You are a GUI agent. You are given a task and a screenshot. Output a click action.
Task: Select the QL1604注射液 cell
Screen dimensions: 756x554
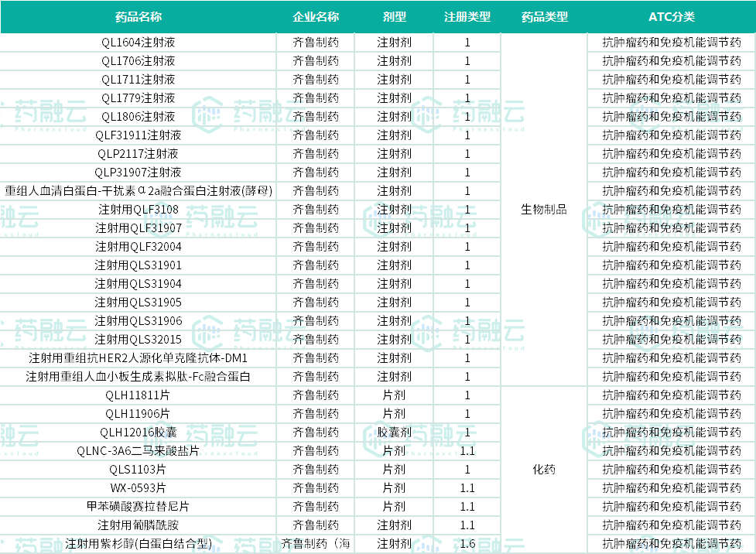(138, 43)
